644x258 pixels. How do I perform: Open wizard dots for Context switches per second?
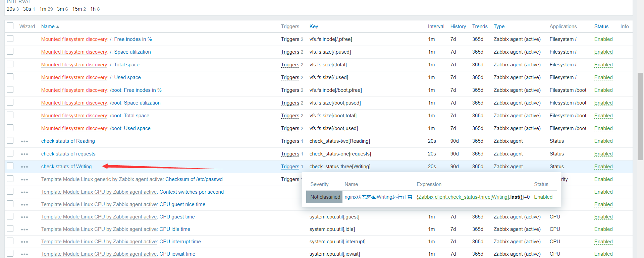[24, 192]
